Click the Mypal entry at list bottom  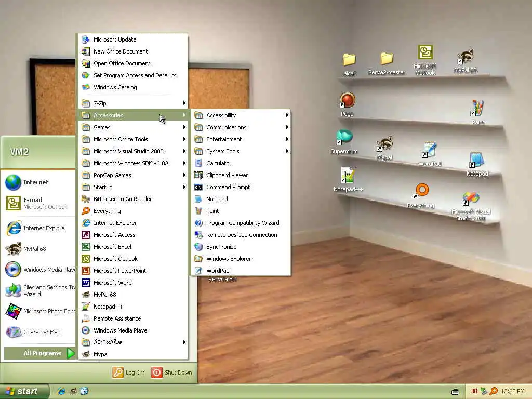coord(134,354)
